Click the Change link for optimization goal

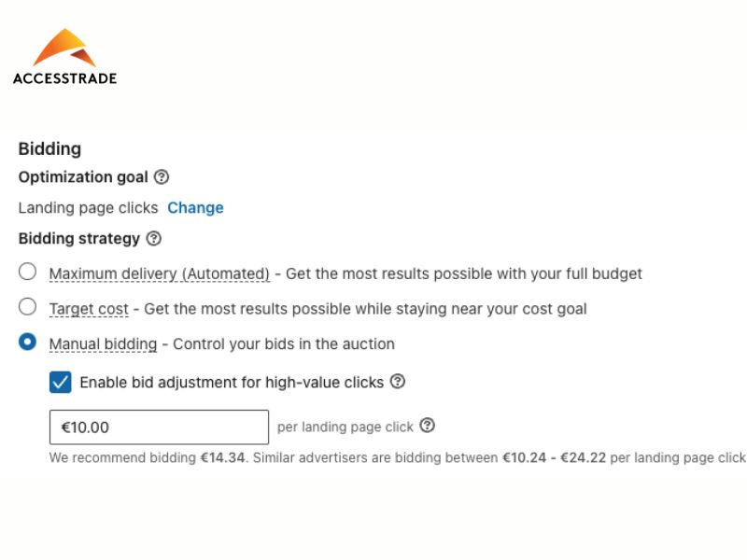click(x=195, y=207)
